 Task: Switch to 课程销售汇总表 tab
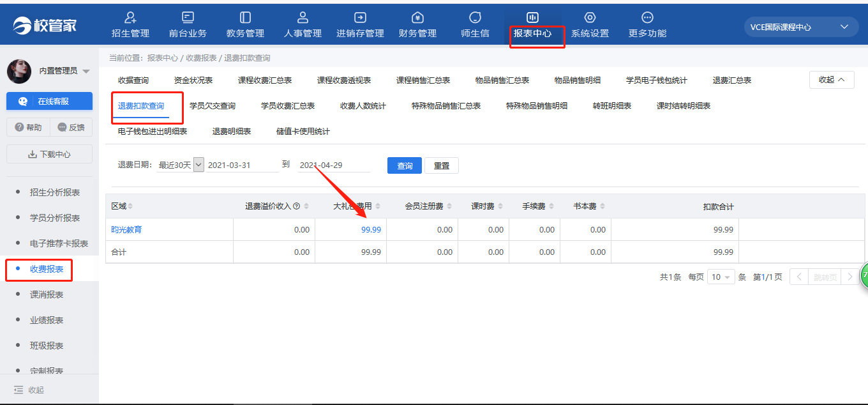[423, 80]
